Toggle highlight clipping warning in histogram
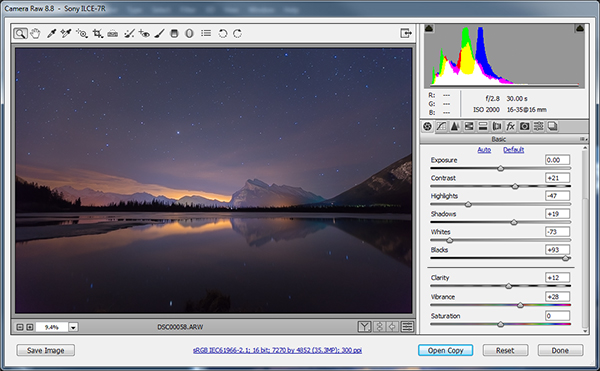This screenshot has width=600, height=371. tap(580, 28)
